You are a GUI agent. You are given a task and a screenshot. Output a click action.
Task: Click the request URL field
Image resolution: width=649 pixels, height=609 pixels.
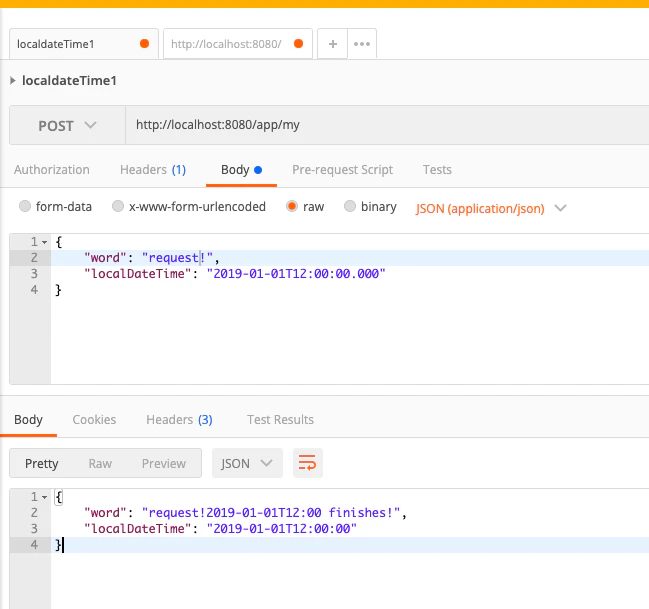(x=387, y=125)
